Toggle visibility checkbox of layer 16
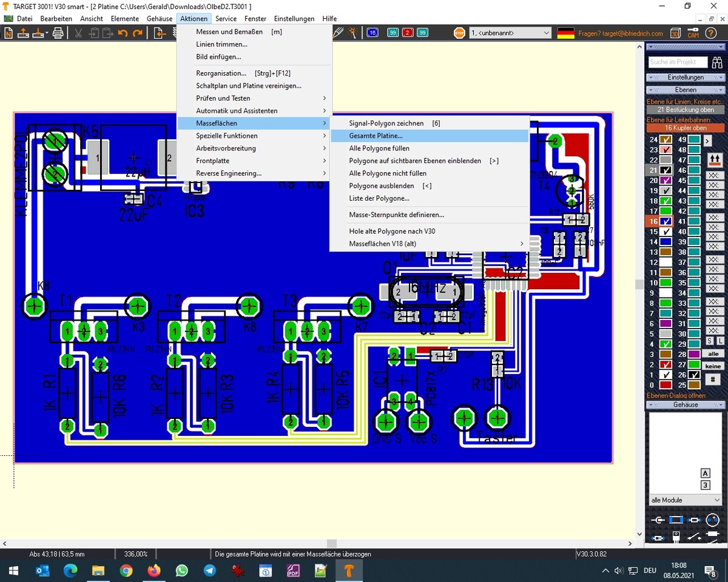 coord(666,221)
